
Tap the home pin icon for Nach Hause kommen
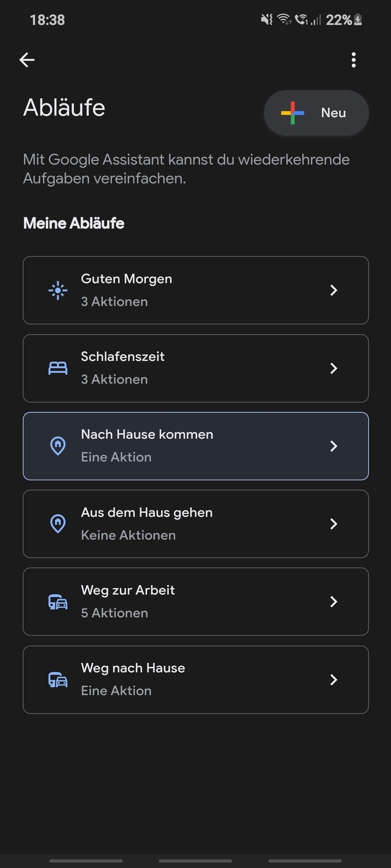coord(58,446)
